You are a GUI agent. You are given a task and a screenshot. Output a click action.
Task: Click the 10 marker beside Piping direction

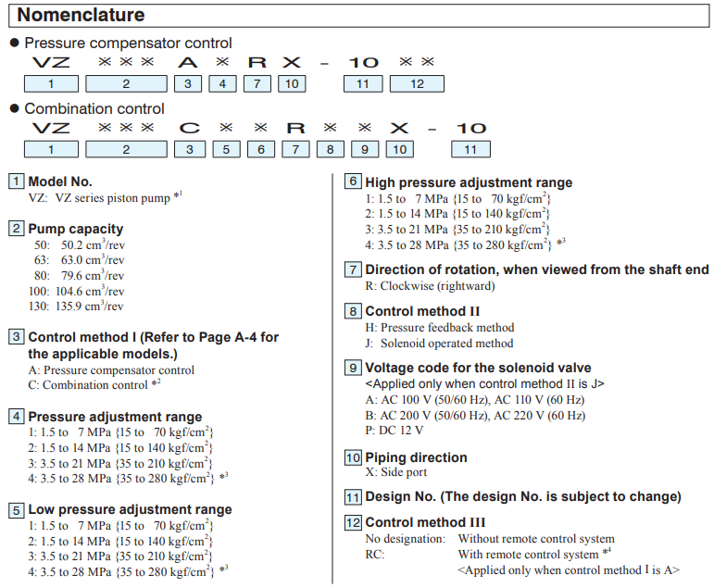[353, 457]
